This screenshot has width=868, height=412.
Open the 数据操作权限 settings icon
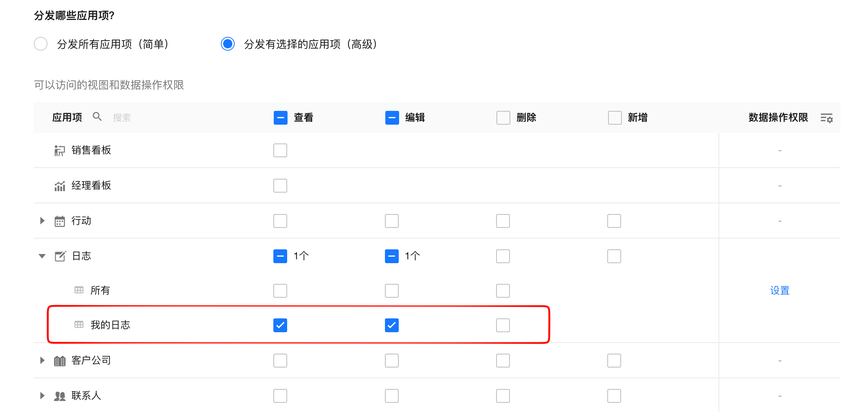827,118
